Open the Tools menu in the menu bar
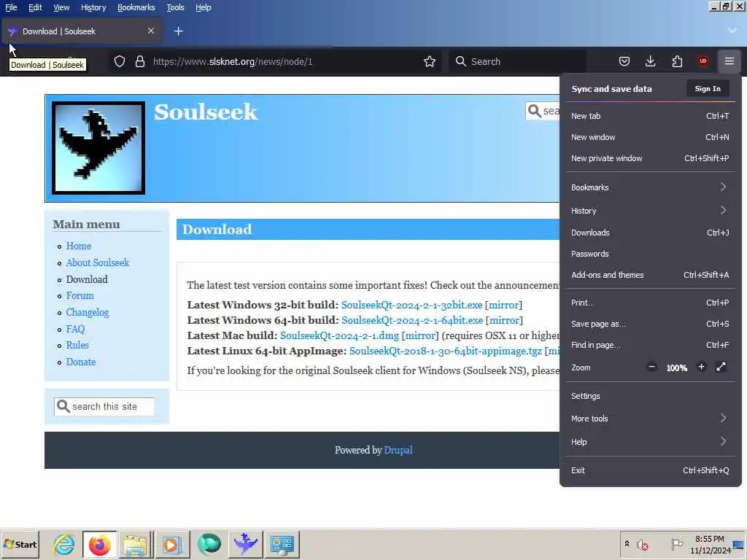Screen dimensions: 747x560 pyautogui.click(x=175, y=7)
